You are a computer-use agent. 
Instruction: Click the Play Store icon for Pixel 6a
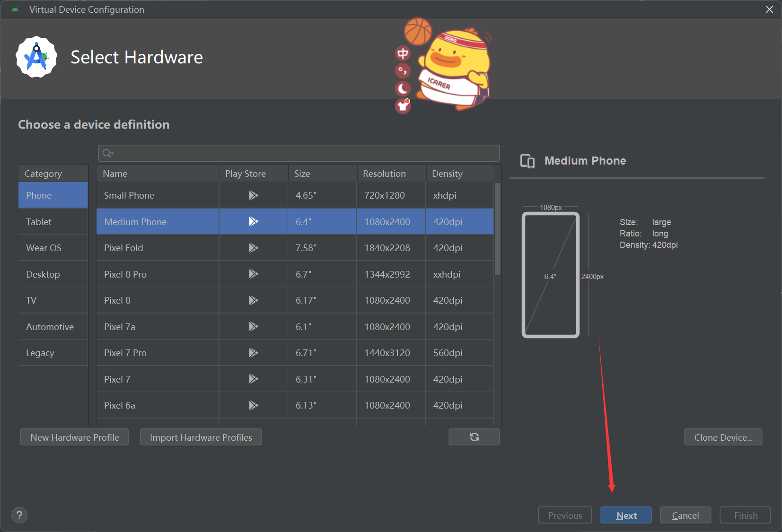point(254,405)
